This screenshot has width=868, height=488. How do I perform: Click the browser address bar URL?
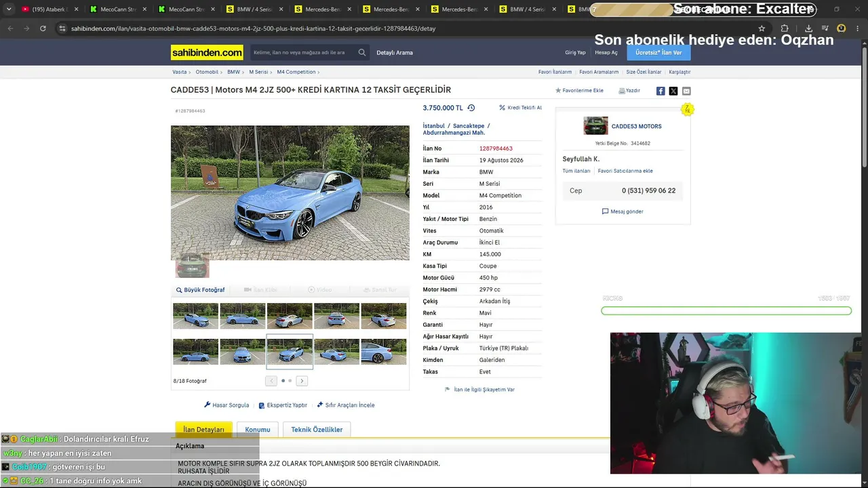point(253,28)
